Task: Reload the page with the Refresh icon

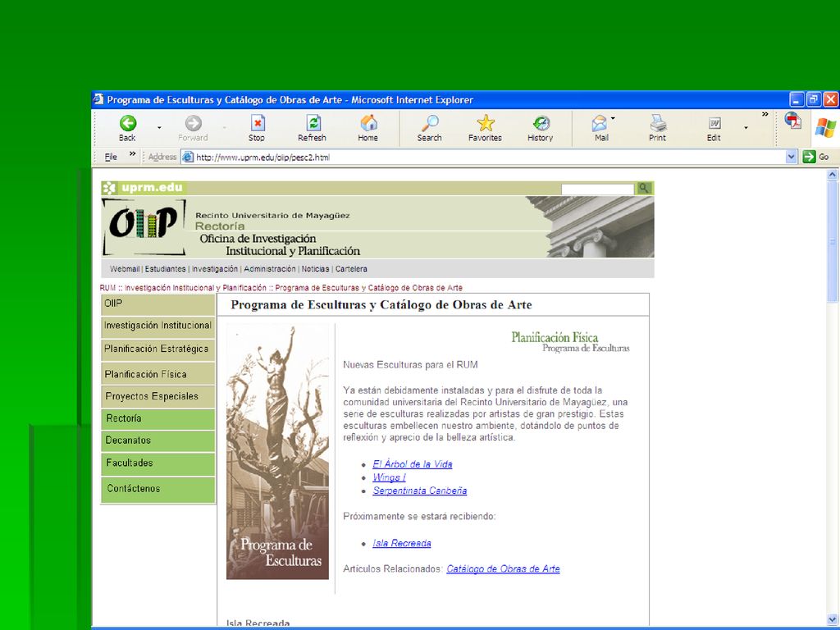Action: click(313, 123)
